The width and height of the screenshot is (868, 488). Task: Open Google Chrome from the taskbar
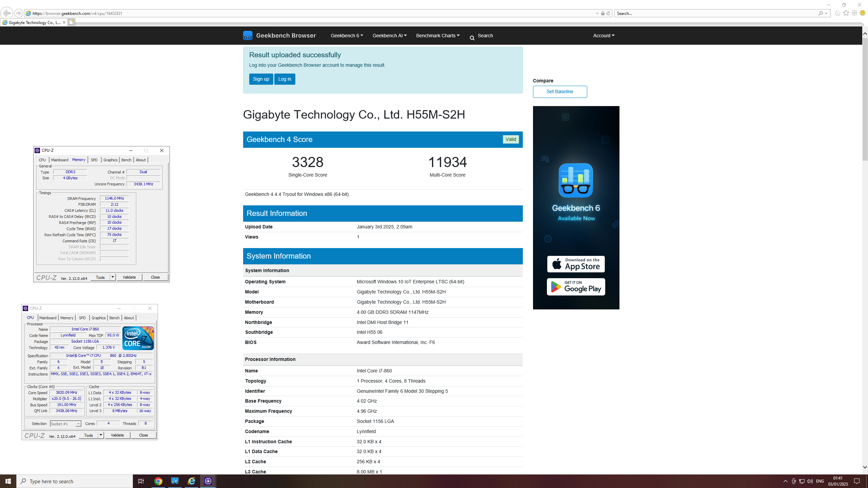pyautogui.click(x=158, y=481)
